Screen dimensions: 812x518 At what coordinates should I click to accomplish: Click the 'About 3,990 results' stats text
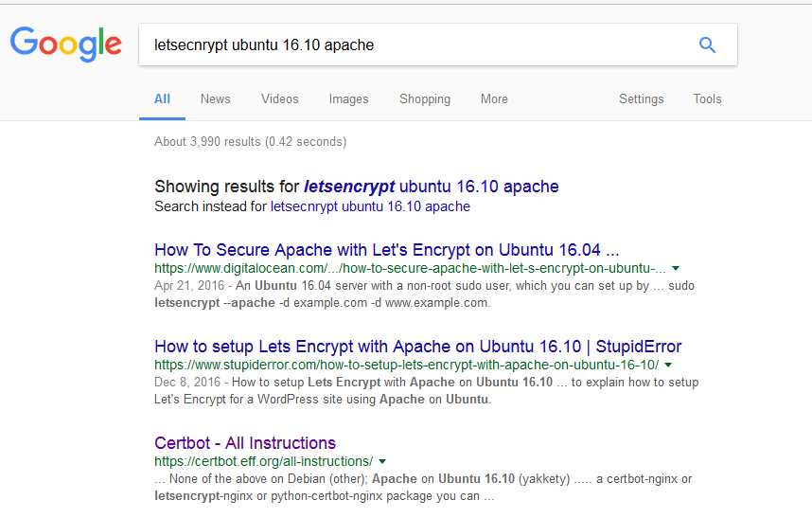[250, 141]
